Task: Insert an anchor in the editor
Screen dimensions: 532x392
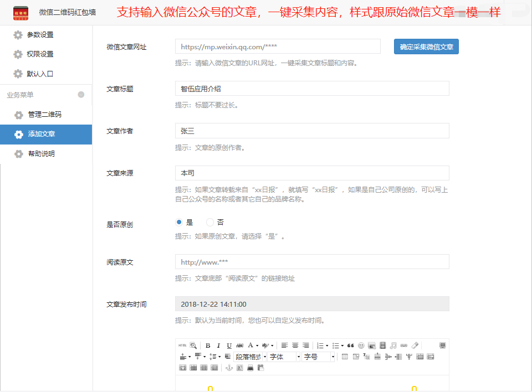Action: (229, 368)
